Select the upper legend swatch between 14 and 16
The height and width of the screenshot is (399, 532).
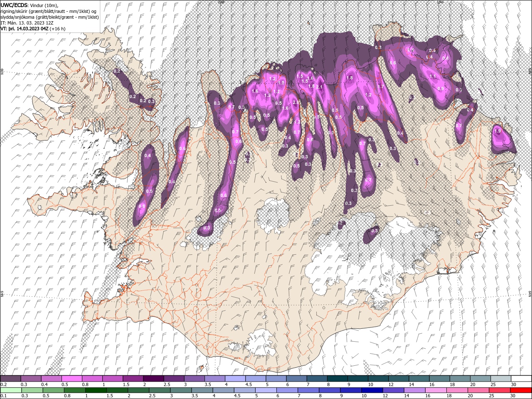419,379
